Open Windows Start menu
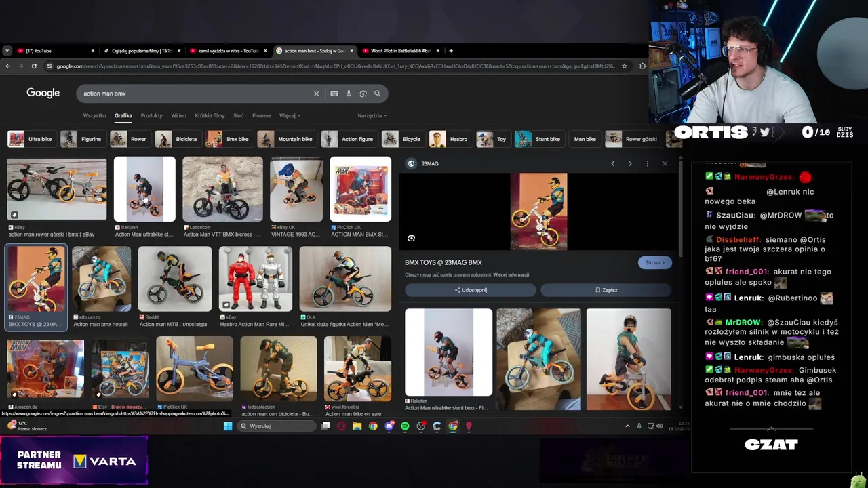The height and width of the screenshot is (488, 868). (228, 426)
